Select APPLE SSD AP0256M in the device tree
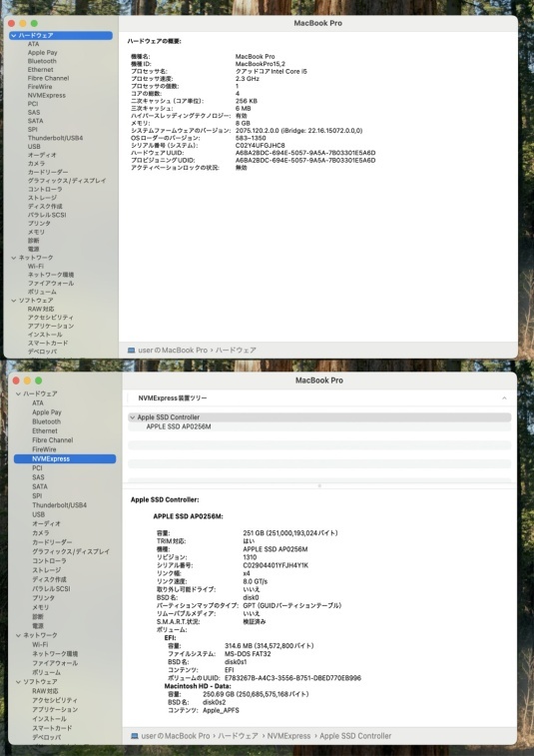The width and height of the screenshot is (534, 756). click(179, 426)
